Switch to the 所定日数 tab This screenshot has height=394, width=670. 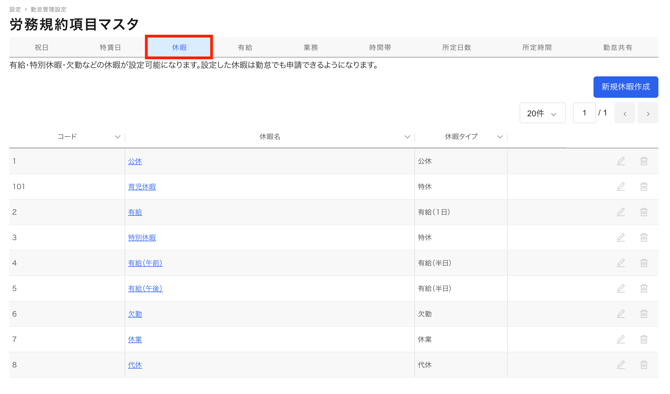[x=456, y=47]
